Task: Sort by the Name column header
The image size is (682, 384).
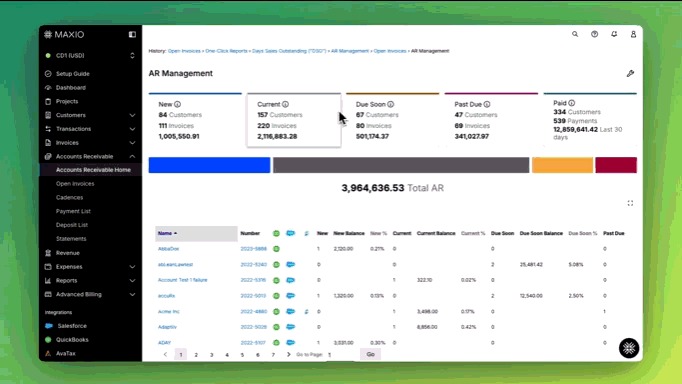Action: click(196, 234)
